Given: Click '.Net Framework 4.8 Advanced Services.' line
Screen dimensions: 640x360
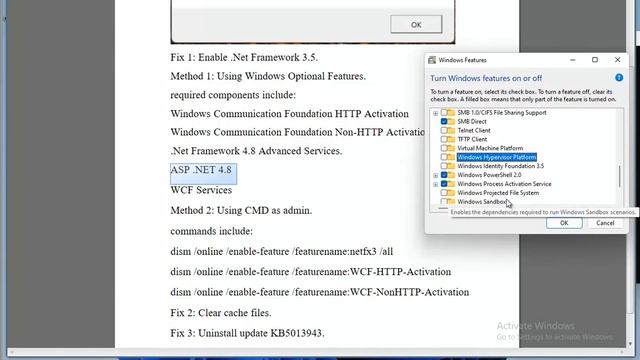Looking at the screenshot, I should (256, 151).
